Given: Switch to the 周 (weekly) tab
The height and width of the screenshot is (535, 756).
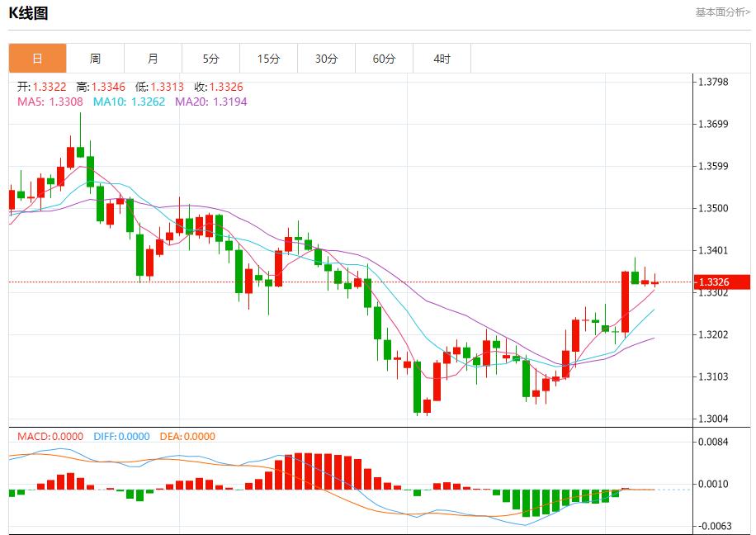Looking at the screenshot, I should (x=95, y=59).
